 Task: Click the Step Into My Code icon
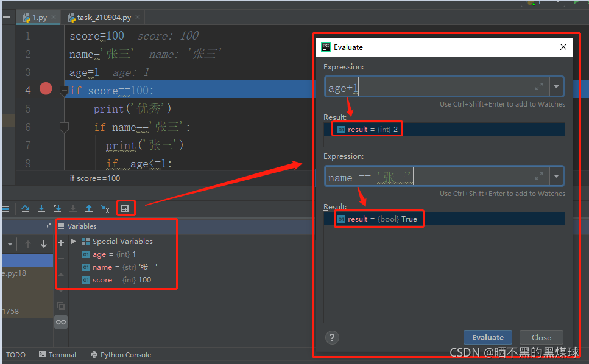tap(57, 209)
